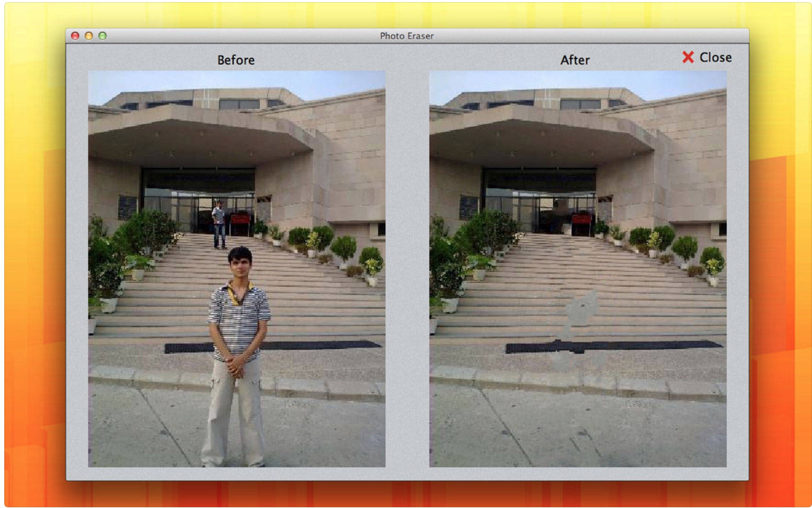Minimize window with the yellow button

pos(89,36)
